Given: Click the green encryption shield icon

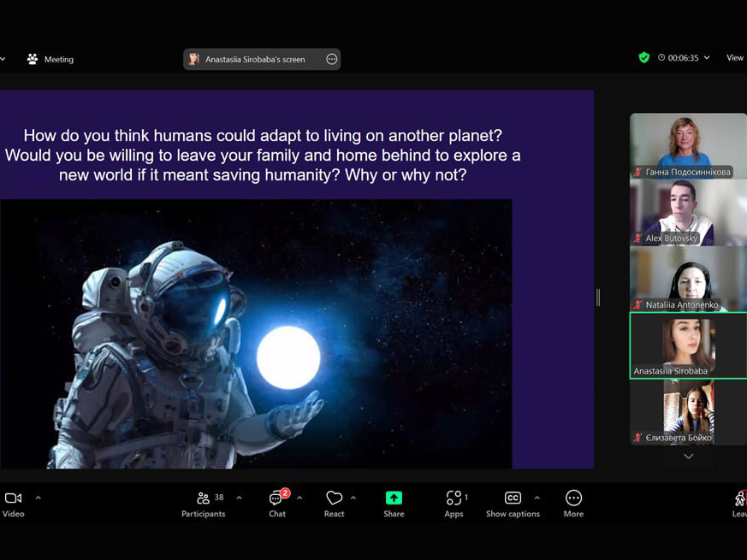Looking at the screenshot, I should click(644, 58).
